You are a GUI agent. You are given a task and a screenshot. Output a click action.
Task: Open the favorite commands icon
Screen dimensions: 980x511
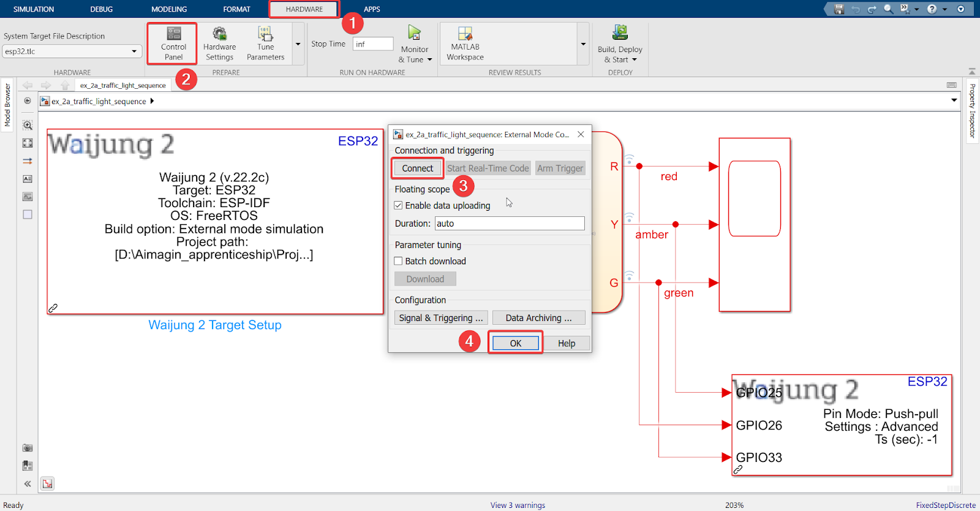click(x=905, y=9)
